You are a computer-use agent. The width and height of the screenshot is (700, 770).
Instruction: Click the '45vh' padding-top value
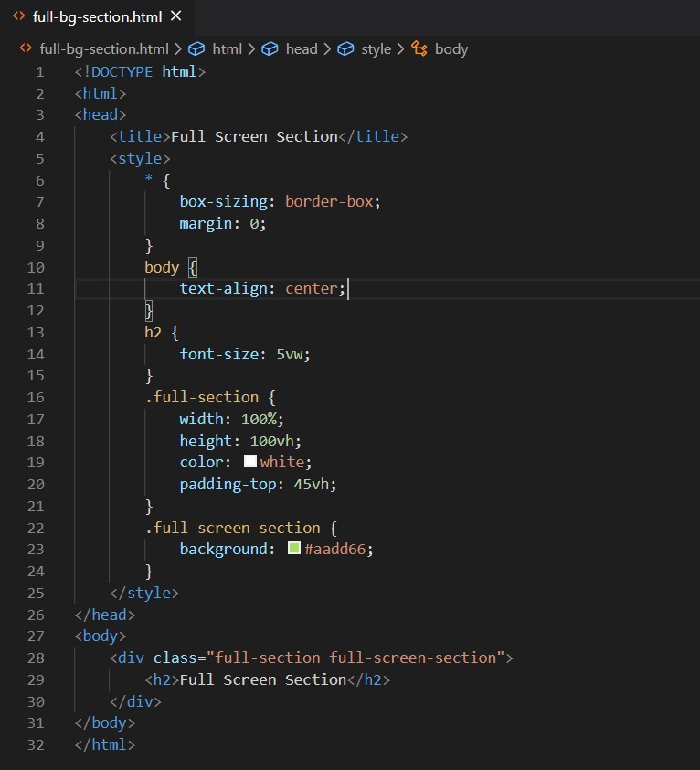click(x=312, y=485)
